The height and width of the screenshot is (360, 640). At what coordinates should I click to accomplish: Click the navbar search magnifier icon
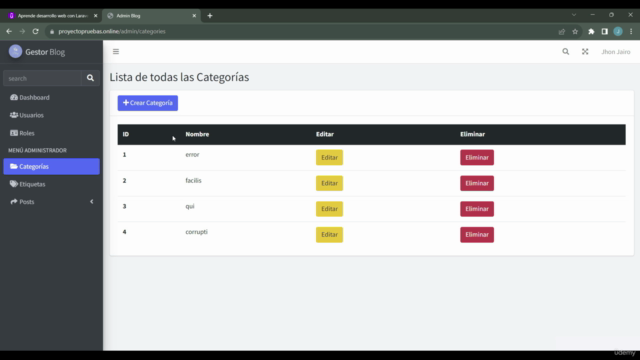pos(565,51)
